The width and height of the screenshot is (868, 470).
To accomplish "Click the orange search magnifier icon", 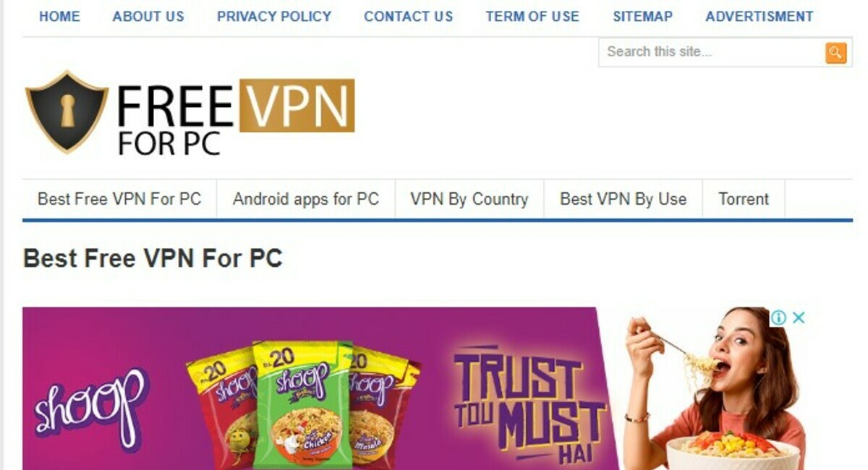I will (x=835, y=52).
